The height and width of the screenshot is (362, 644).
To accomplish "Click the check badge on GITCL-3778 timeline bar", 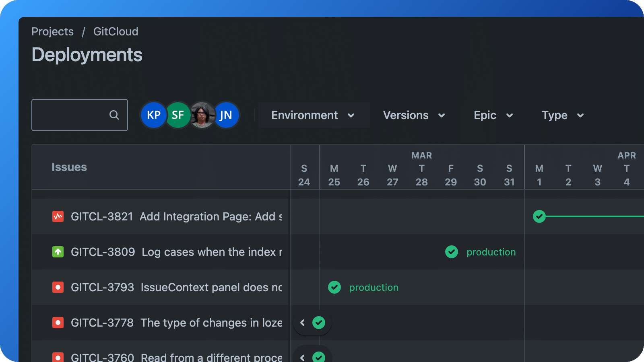I will pyautogui.click(x=318, y=322).
